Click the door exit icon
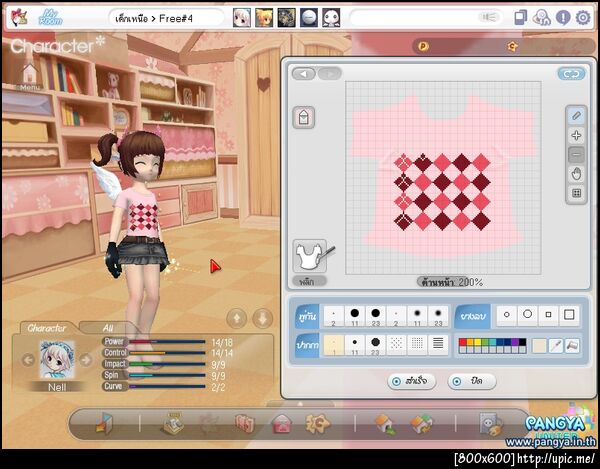600x469 pixels. click(x=104, y=424)
